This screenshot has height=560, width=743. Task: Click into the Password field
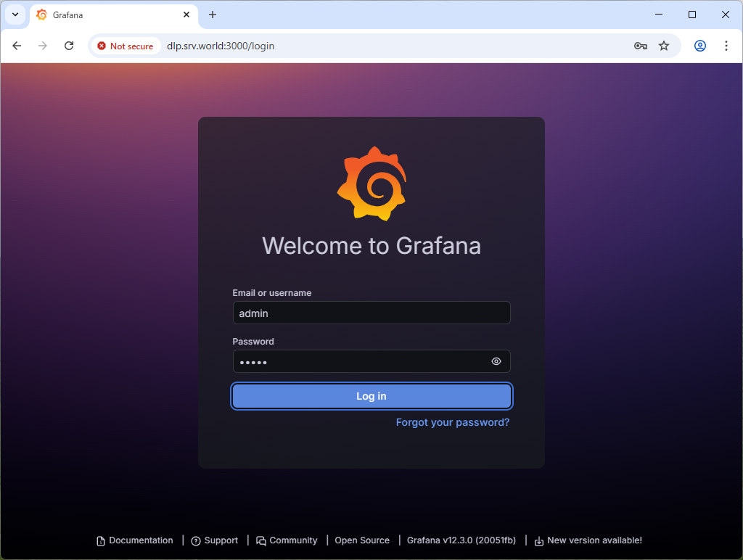[x=359, y=361]
